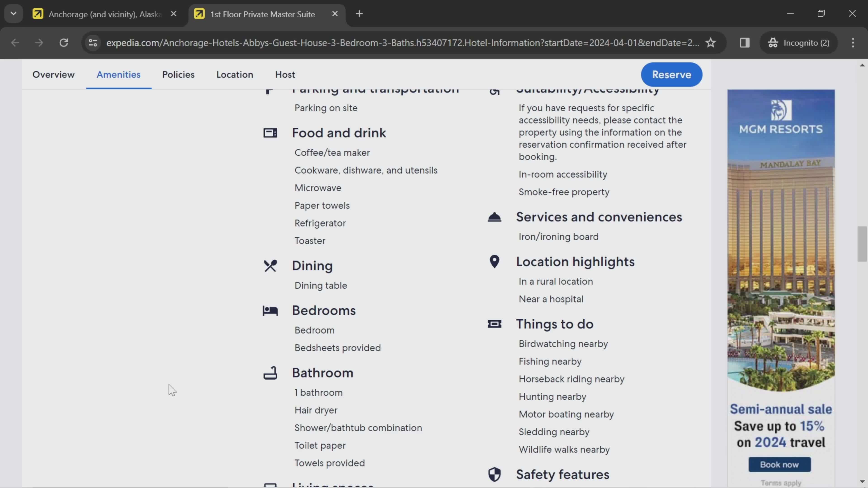Click the Microwave amenity text
The width and height of the screenshot is (868, 488).
[318, 188]
